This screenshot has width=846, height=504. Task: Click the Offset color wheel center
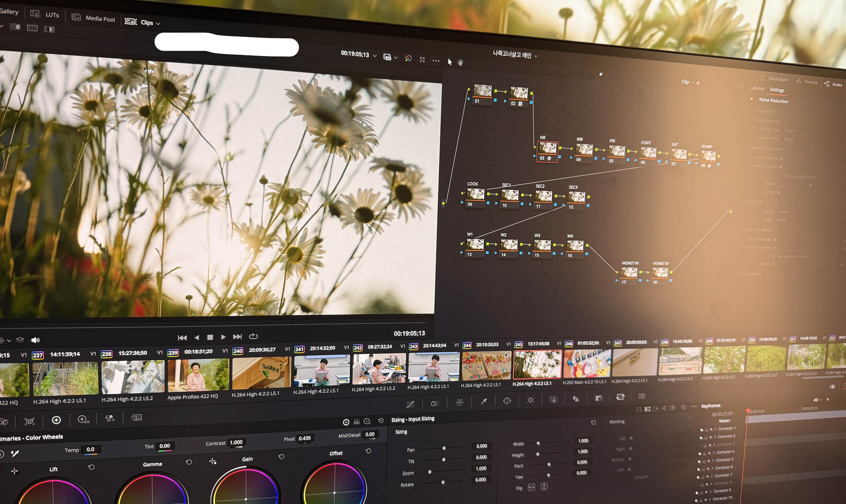334,493
